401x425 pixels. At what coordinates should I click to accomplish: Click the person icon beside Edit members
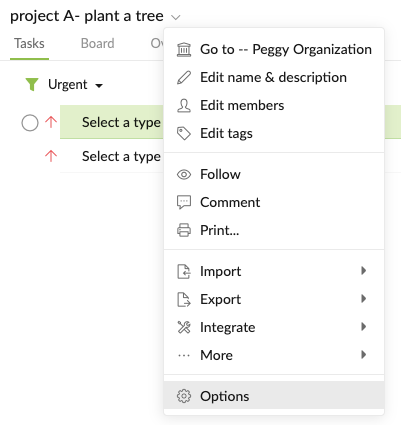tap(184, 106)
